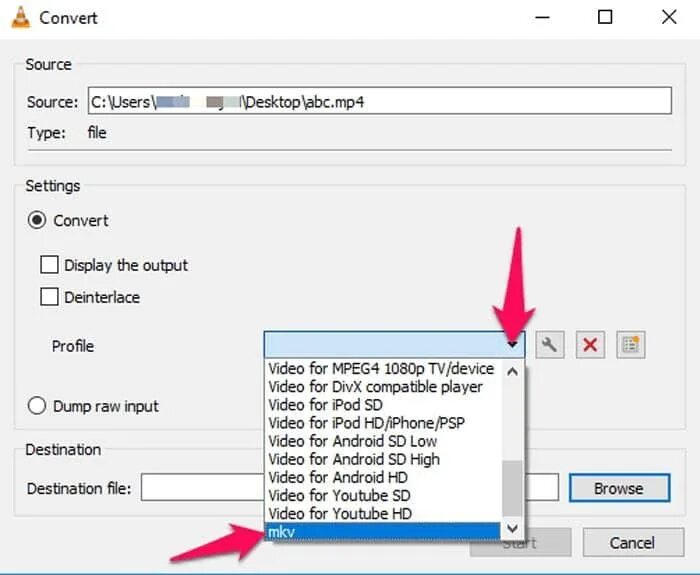This screenshot has width=700, height=575.
Task: Open the edit profile wrench icon
Action: click(x=550, y=345)
